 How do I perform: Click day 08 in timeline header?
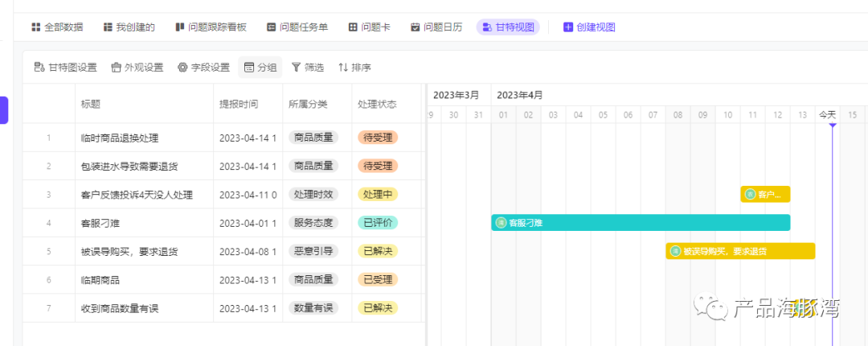(678, 115)
